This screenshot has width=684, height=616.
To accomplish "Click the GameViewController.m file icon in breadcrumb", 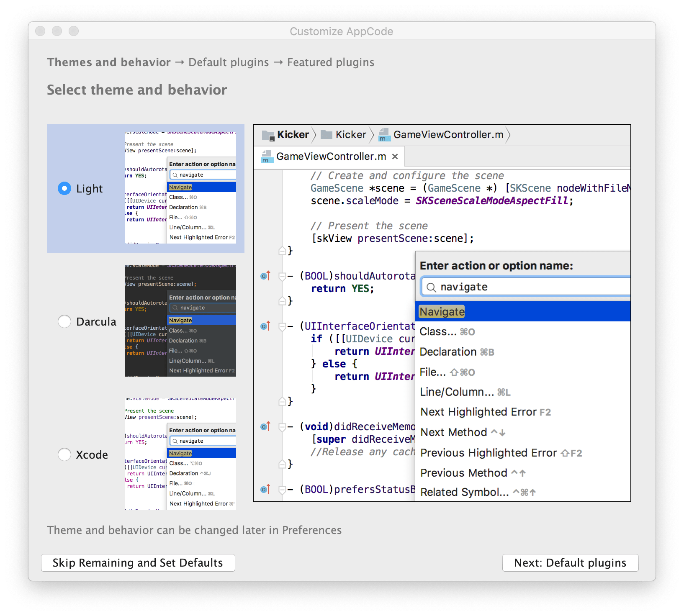I will tap(384, 135).
